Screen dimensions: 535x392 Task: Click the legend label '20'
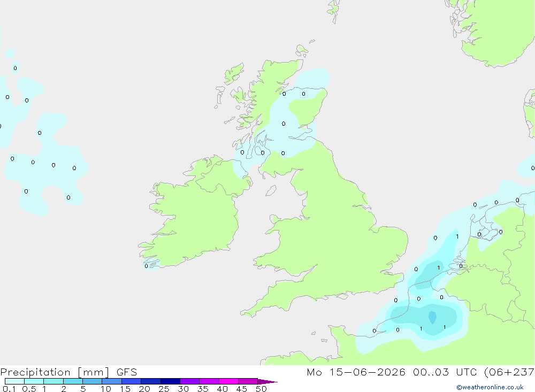(x=144, y=389)
